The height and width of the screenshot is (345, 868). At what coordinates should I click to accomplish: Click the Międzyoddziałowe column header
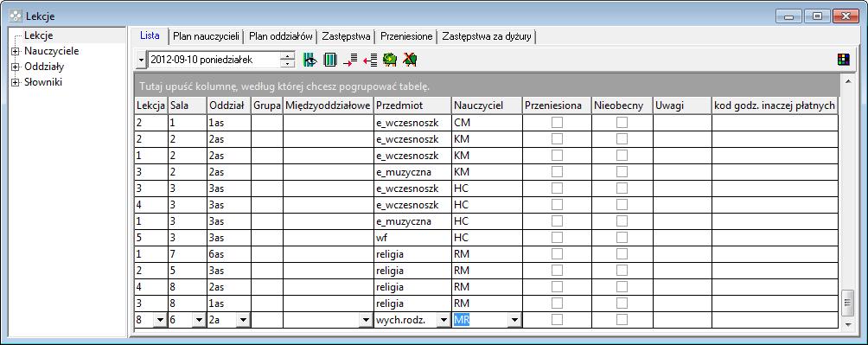[x=329, y=105]
